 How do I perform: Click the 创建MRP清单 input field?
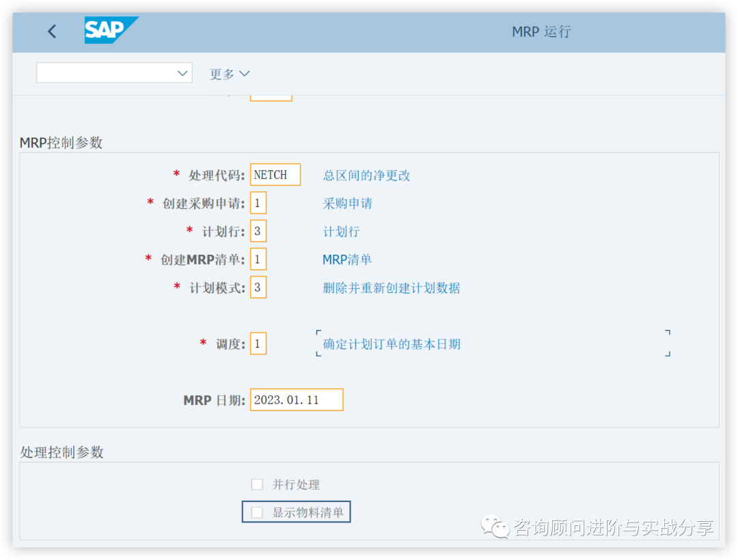pyautogui.click(x=258, y=260)
